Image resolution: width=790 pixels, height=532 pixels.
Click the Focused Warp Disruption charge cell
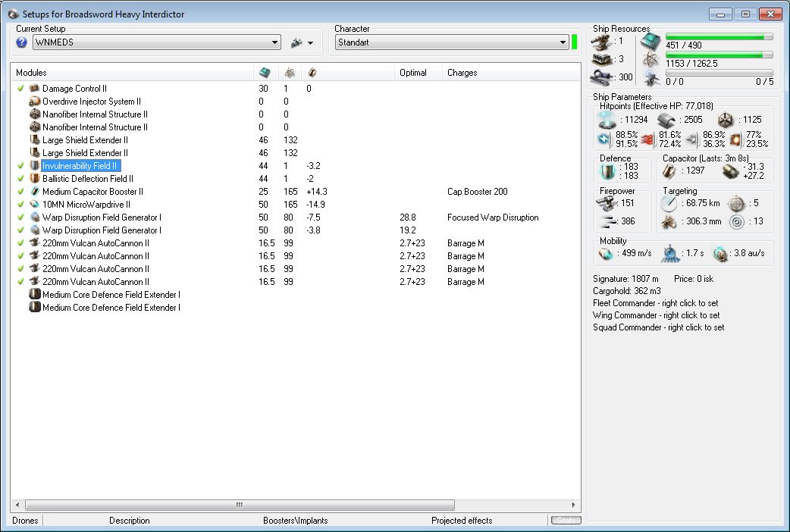tap(493, 217)
